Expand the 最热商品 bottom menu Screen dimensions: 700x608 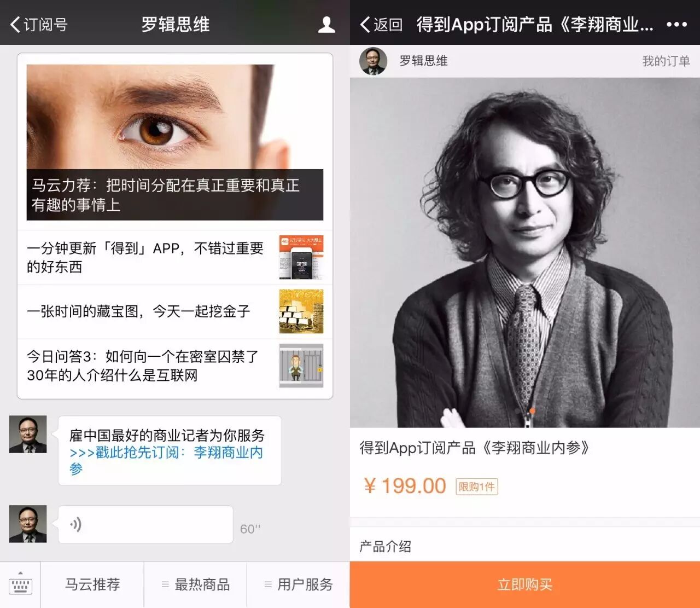195,584
